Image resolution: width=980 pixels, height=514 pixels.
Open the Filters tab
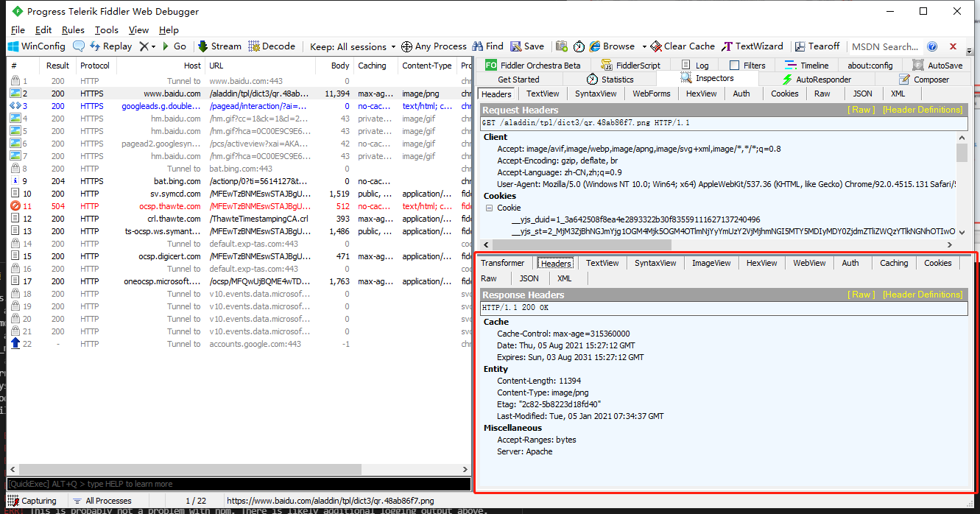747,66
